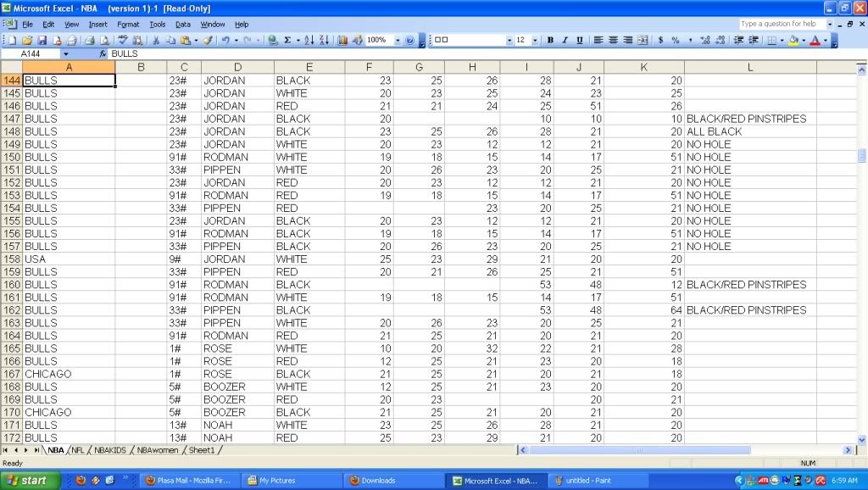Expand the Undo history dropdown arrow
This screenshot has width=868, height=490.
(x=236, y=40)
